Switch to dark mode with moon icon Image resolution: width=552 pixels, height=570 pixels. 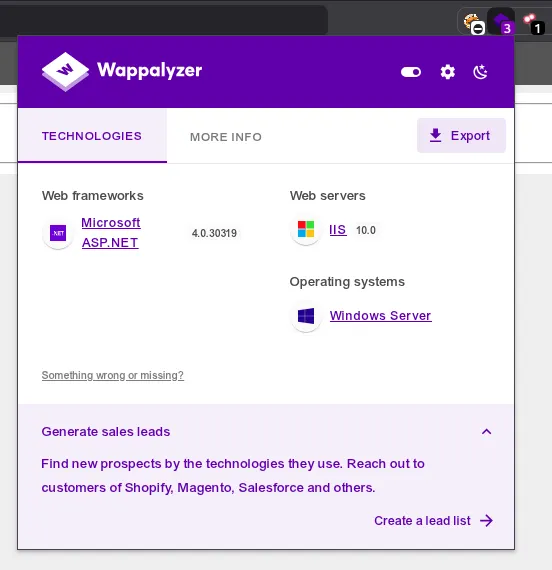(480, 72)
